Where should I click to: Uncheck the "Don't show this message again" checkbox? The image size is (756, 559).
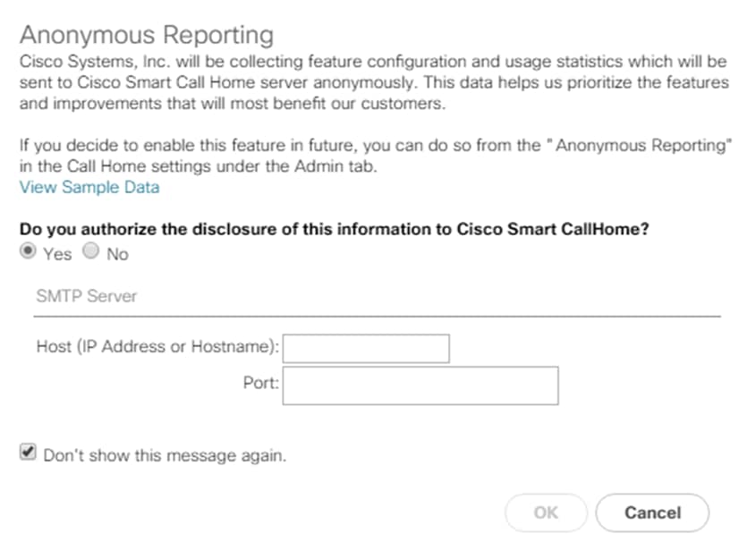(x=29, y=453)
